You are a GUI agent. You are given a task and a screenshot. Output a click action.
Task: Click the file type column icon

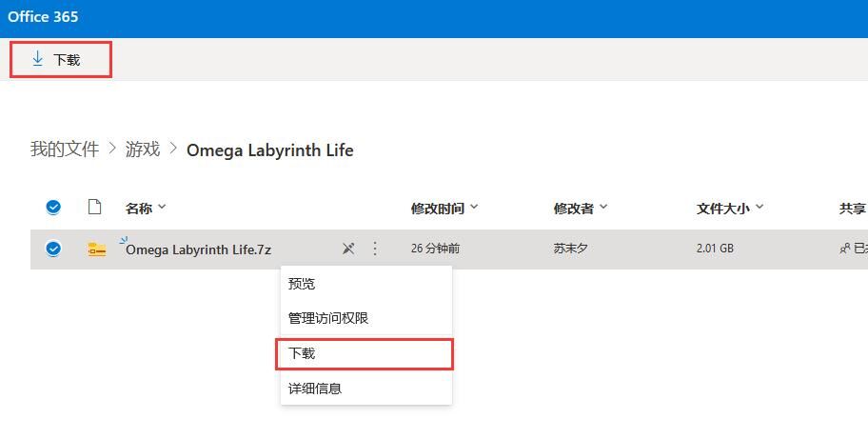coord(94,208)
